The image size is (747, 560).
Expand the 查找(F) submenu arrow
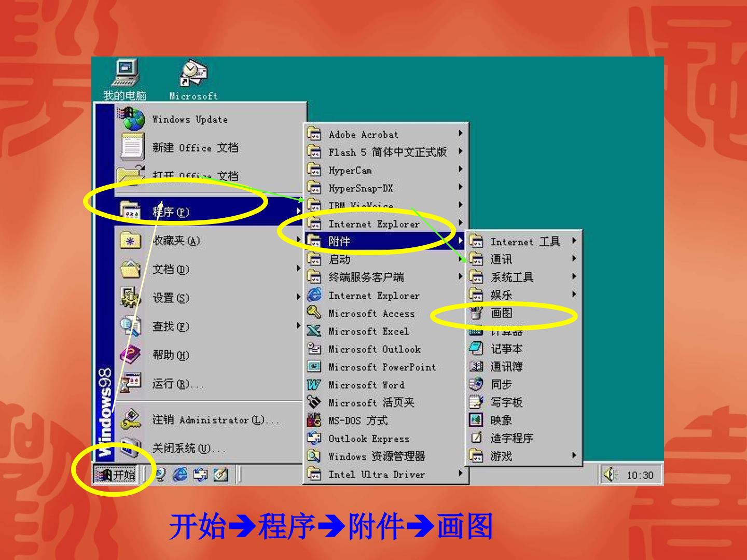click(298, 326)
